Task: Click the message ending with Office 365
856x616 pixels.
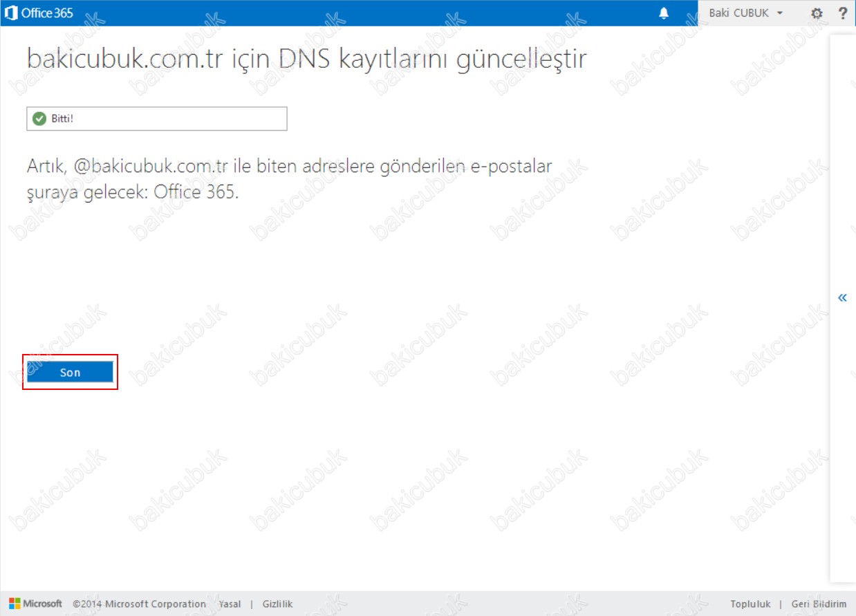Action: tap(289, 179)
